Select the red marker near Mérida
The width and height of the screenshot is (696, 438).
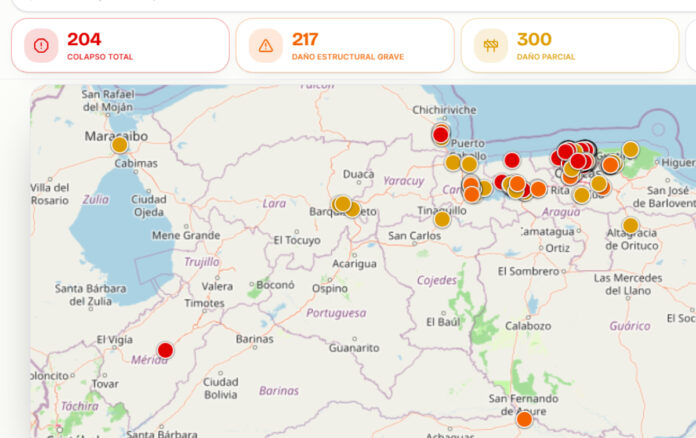tap(166, 350)
